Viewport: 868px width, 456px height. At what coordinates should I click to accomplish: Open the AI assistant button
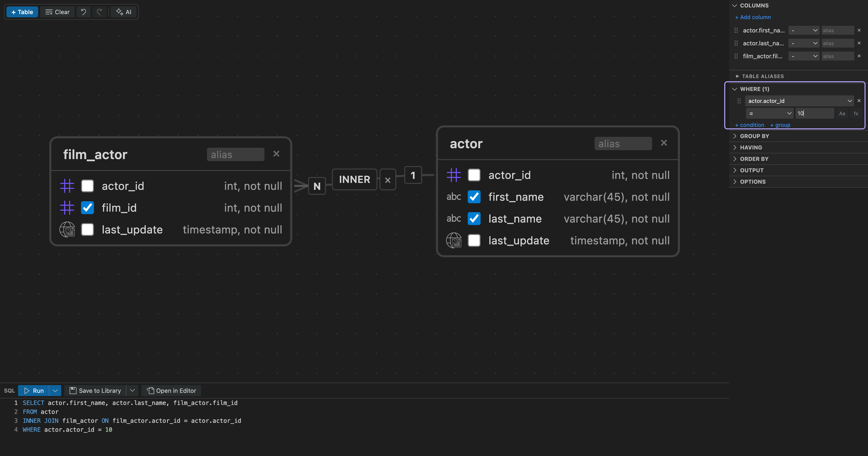[124, 12]
